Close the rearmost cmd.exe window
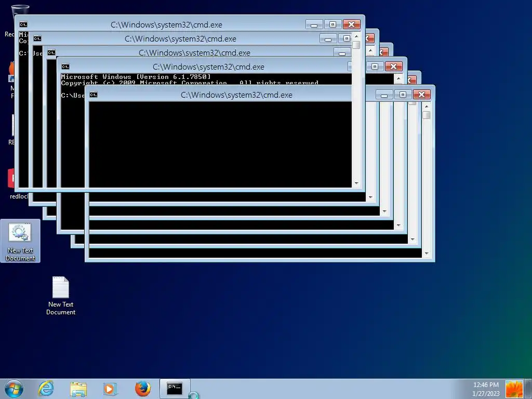The width and height of the screenshot is (532, 399). pyautogui.click(x=352, y=24)
